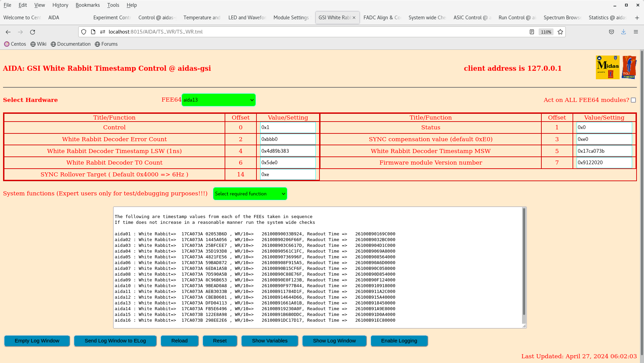Switch to the System wide Checks tab
Image resolution: width=644 pixels, height=363 pixels.
[x=427, y=18]
